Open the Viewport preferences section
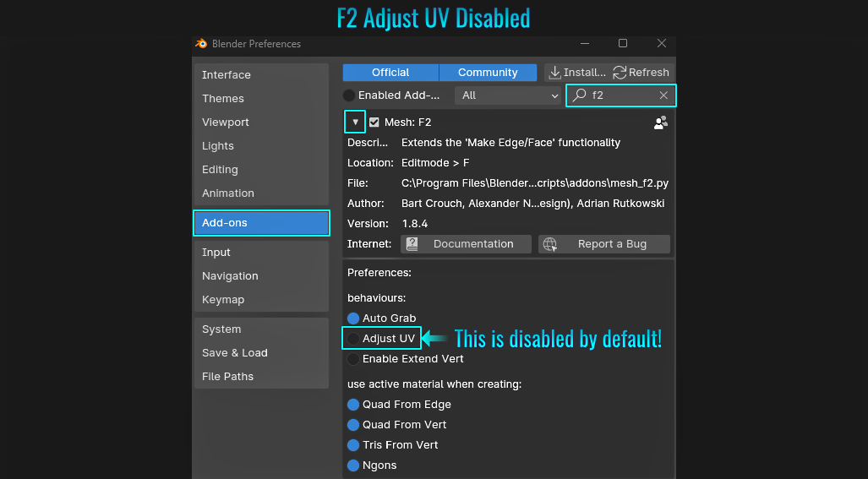Image resolution: width=868 pixels, height=479 pixels. tap(261, 122)
